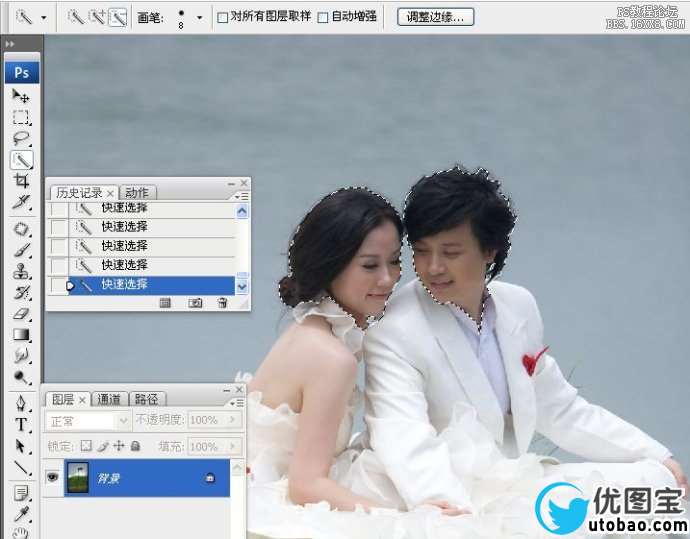Select the Move tool

click(21, 95)
